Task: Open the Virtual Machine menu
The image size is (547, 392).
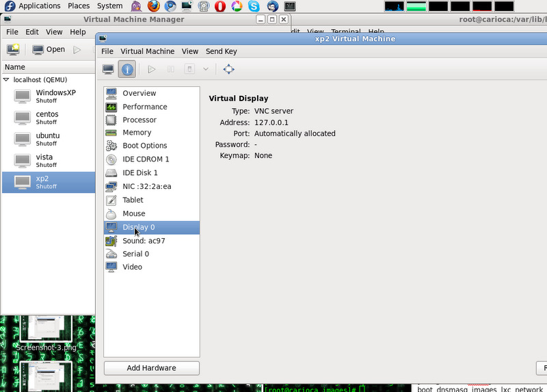Action: (147, 51)
